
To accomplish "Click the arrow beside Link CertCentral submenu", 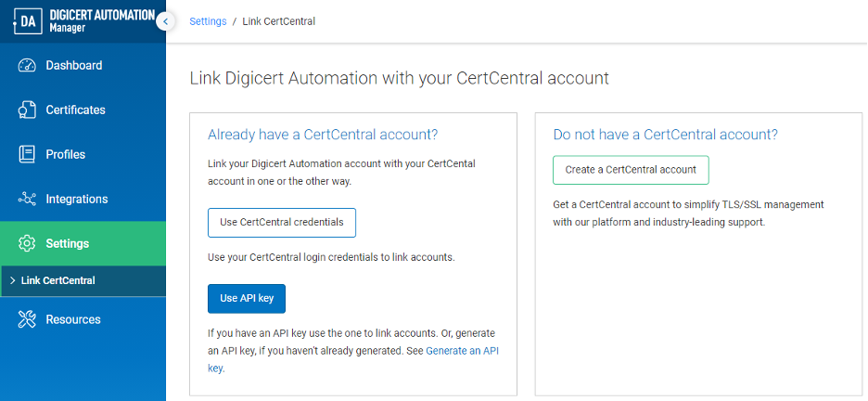I will 12,280.
